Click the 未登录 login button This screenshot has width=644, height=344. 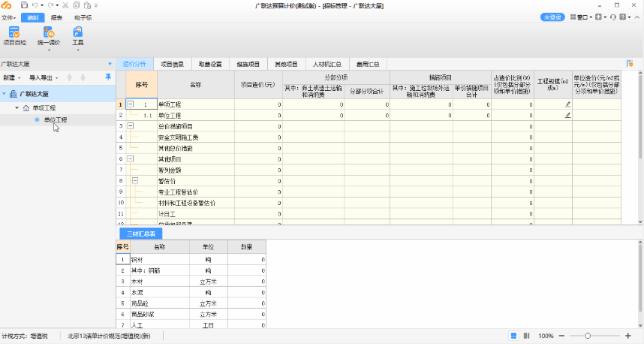click(552, 17)
